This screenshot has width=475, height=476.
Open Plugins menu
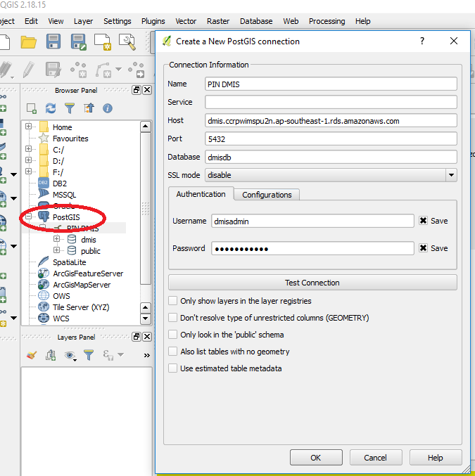click(x=153, y=21)
